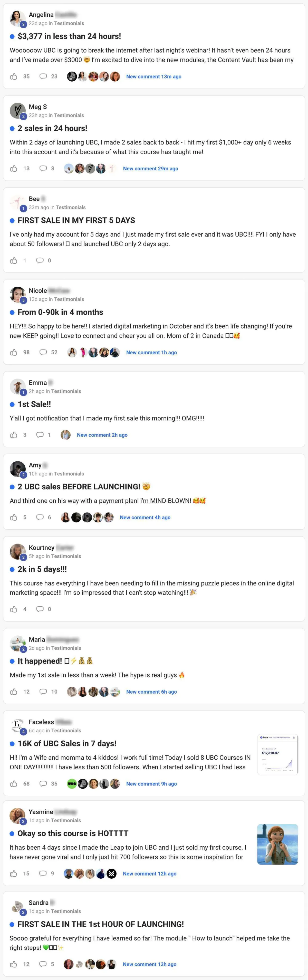The width and height of the screenshot is (308, 980).
Task: Open the revenue chart thumbnail on Faceless post
Action: pos(277,754)
